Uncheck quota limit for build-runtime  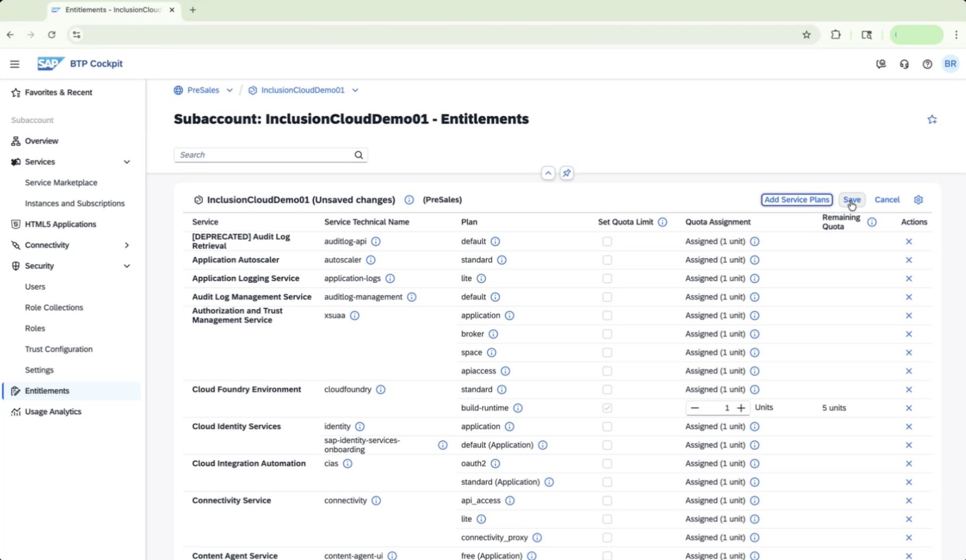(607, 408)
